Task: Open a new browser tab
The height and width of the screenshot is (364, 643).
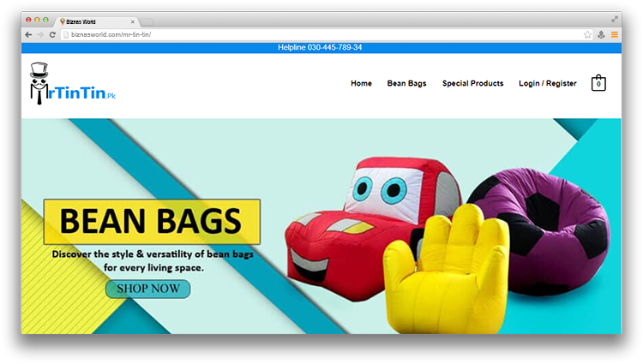Action: [x=147, y=21]
